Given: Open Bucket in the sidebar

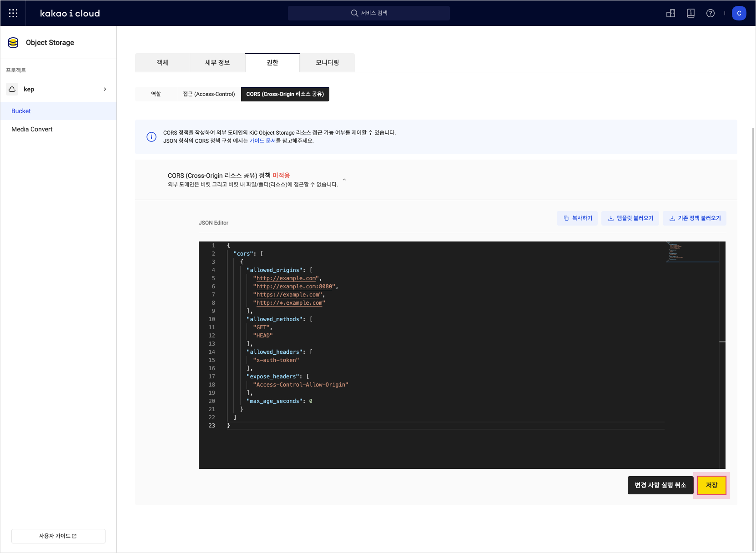Looking at the screenshot, I should 58,111.
